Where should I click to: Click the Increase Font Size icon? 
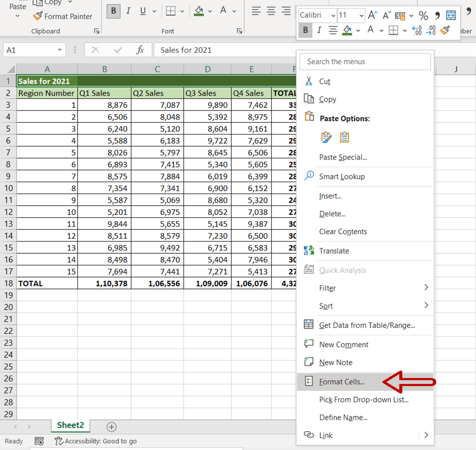pos(372,15)
